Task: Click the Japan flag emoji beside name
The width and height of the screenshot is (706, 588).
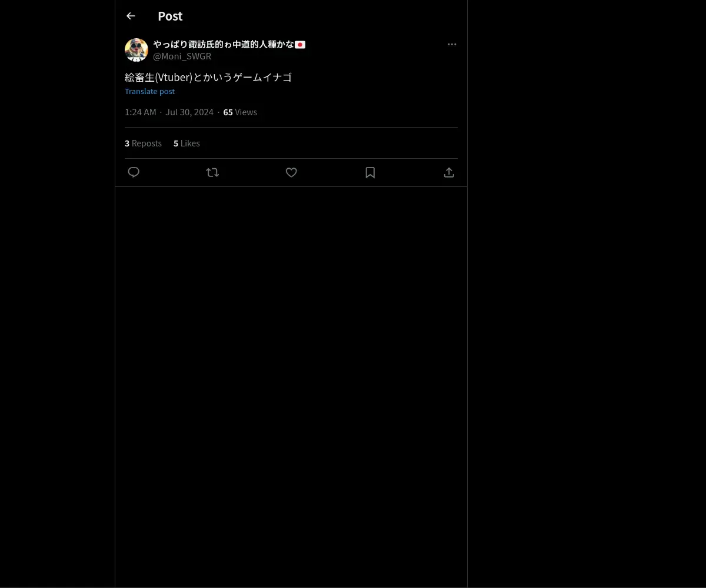Action: coord(300,45)
